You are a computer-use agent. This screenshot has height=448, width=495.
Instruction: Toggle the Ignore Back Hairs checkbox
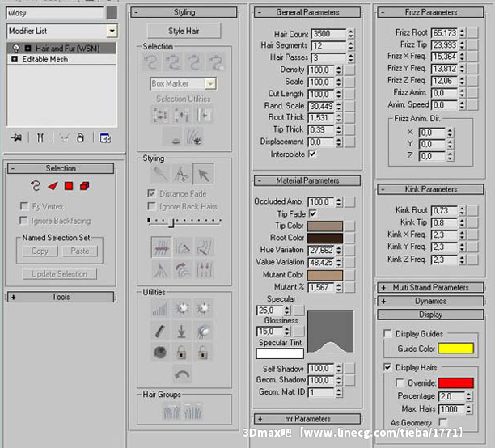pyautogui.click(x=151, y=206)
